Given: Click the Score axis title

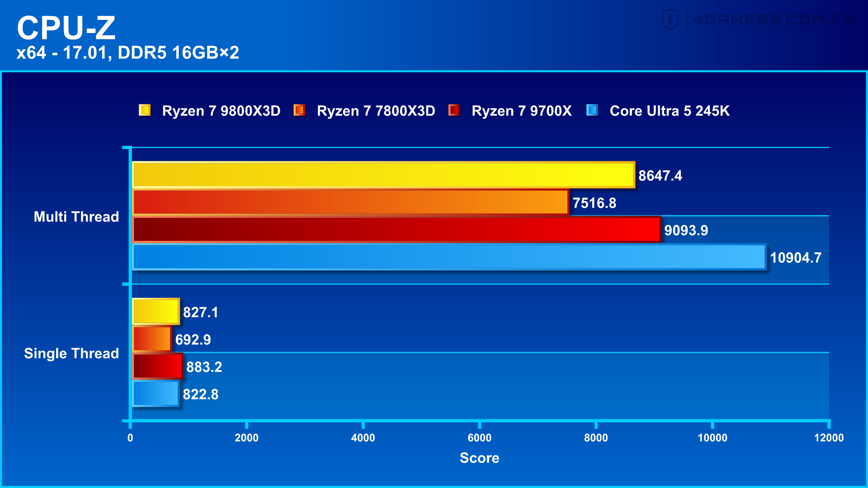Looking at the screenshot, I should (480, 458).
